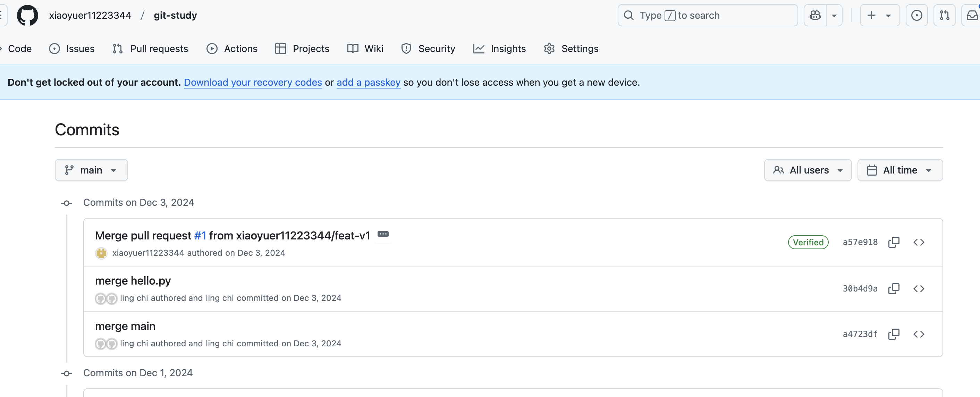Click the Verified badge on commit
This screenshot has width=980, height=397.
click(808, 242)
